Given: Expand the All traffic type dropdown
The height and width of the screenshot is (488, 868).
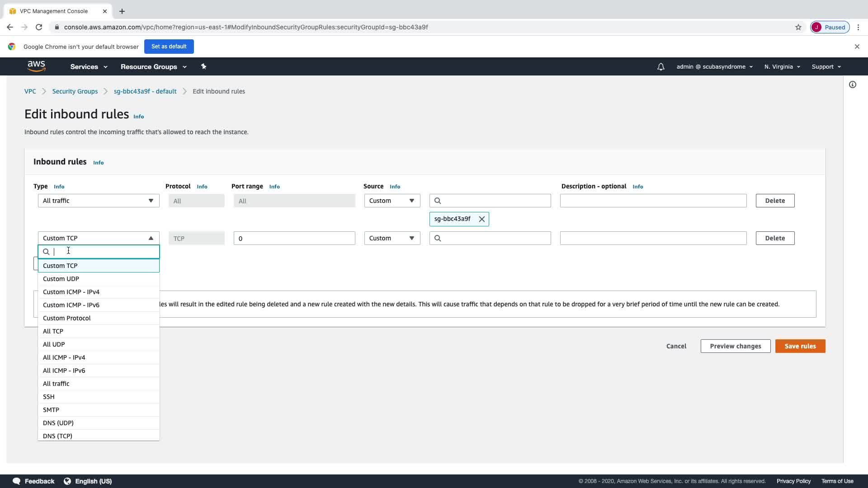Looking at the screenshot, I should pyautogui.click(x=98, y=201).
